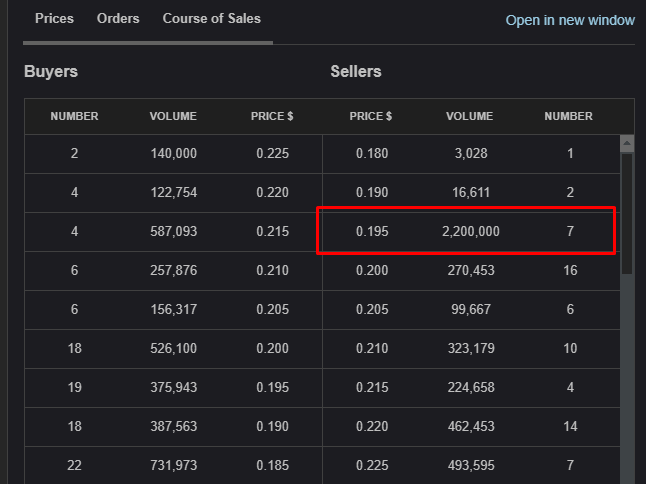Image resolution: width=646 pixels, height=484 pixels.
Task: Click the Sellers VOLUME column header
Action: (x=470, y=116)
